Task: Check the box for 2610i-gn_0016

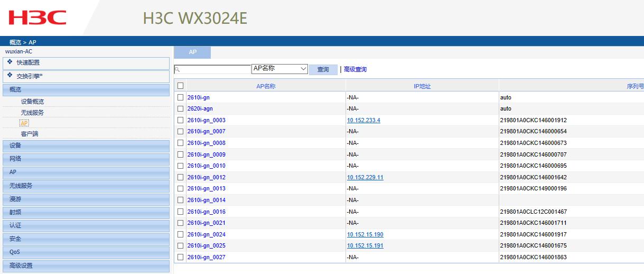Action: point(181,212)
